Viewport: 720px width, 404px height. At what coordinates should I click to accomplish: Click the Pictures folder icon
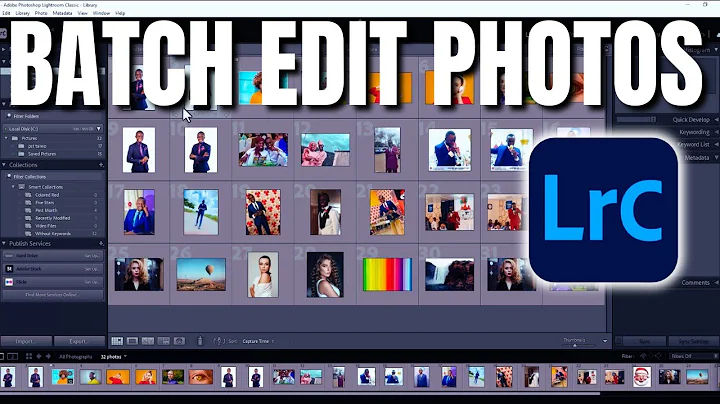[15, 138]
